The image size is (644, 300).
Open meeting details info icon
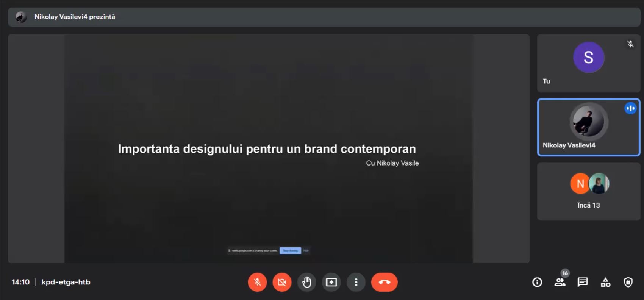click(537, 282)
